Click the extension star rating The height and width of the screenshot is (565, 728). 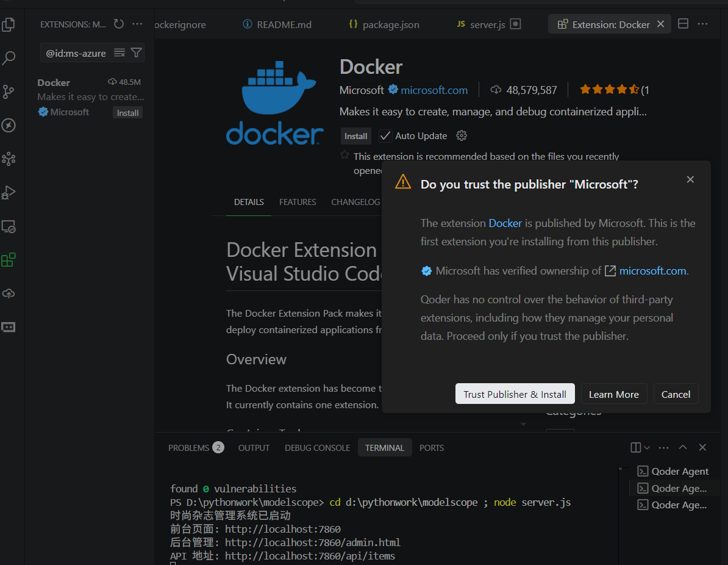[609, 89]
